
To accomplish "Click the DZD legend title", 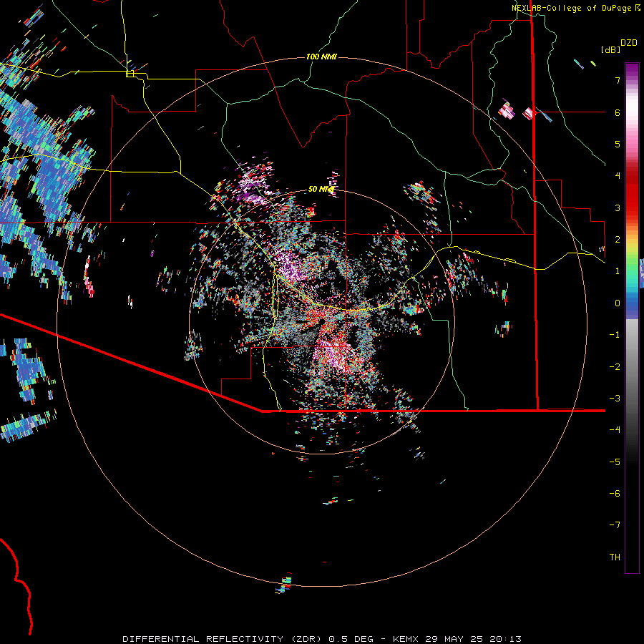I will [x=629, y=43].
